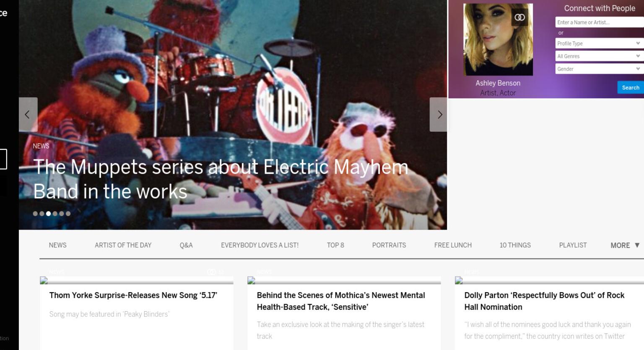Open Thom Yorke '5.17' article link

pos(133,295)
